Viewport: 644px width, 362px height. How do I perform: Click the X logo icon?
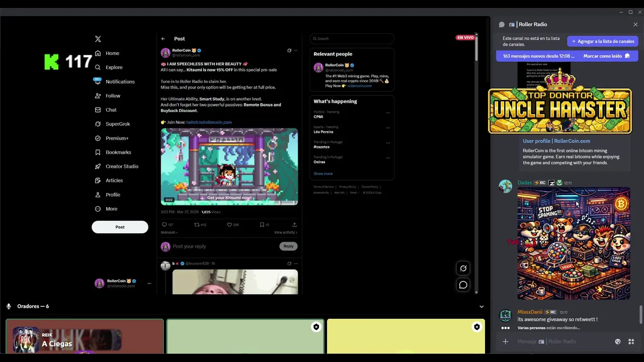coord(98,39)
